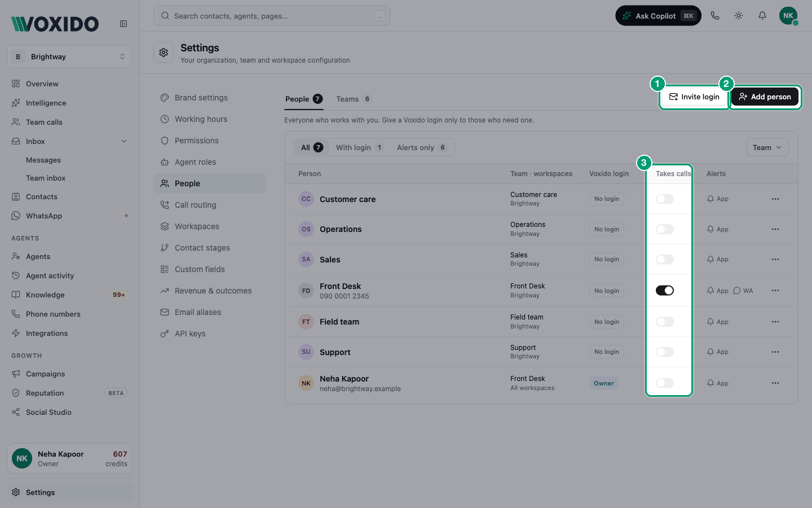Navigate to Campaigns in sidebar

pos(70,374)
